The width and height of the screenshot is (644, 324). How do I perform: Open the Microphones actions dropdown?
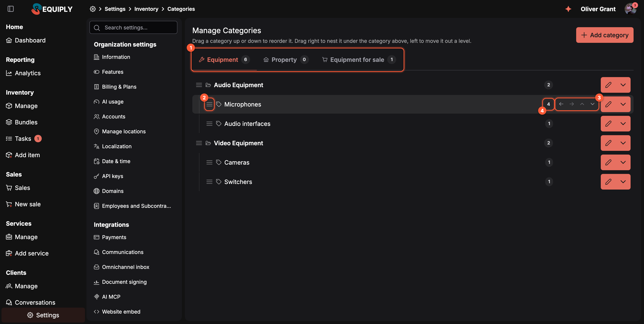point(623,104)
